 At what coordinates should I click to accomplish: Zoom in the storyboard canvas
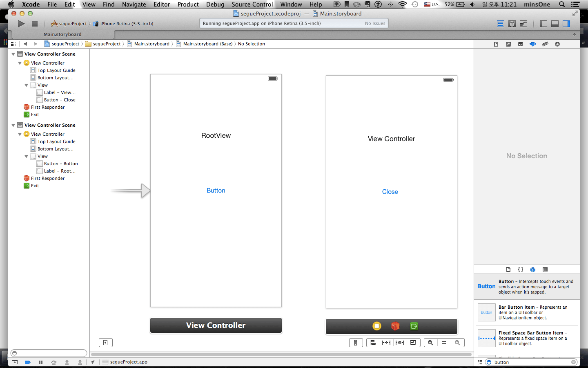(457, 343)
